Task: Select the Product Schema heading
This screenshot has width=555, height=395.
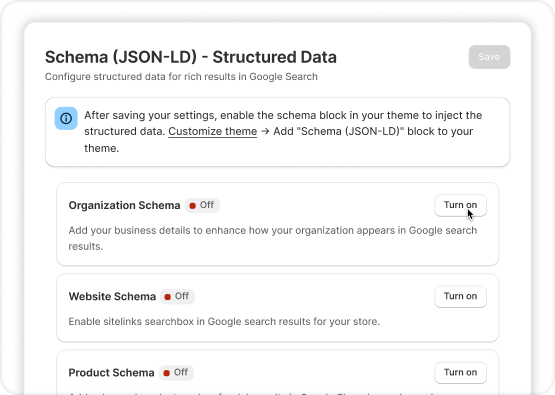Action: click(x=111, y=373)
